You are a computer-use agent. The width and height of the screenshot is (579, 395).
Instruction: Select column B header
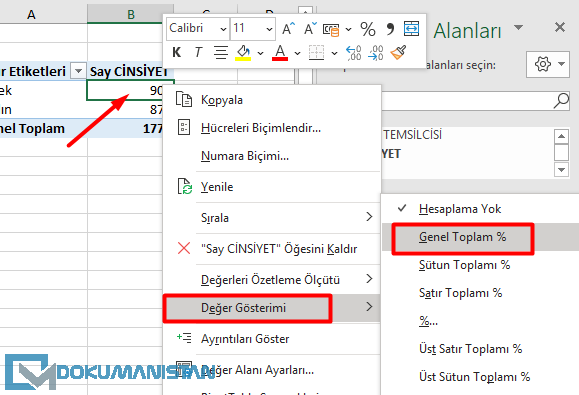pos(131,14)
